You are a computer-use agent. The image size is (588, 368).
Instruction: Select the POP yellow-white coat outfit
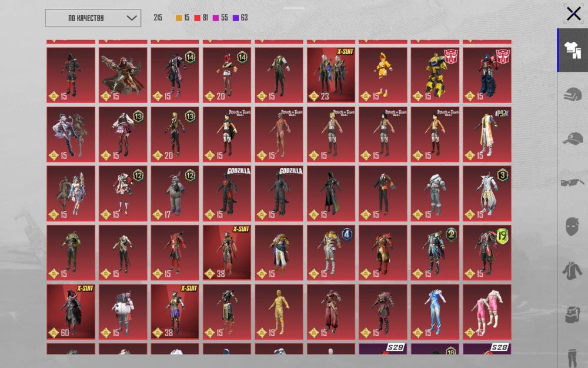(487, 134)
